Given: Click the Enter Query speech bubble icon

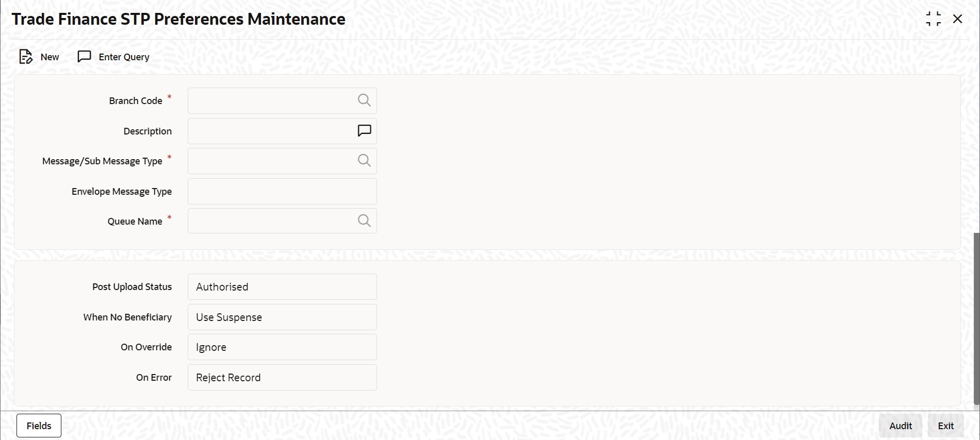Looking at the screenshot, I should click(84, 56).
